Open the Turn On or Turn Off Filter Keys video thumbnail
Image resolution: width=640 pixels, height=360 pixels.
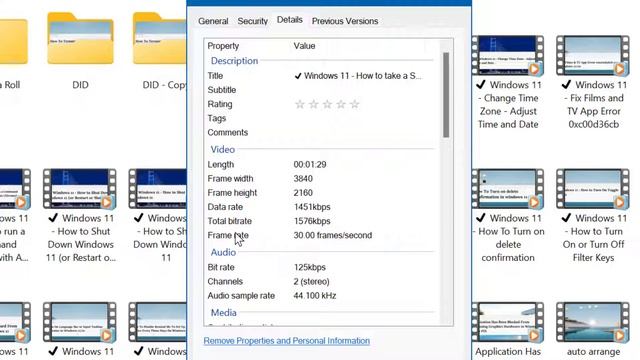pos(593,189)
